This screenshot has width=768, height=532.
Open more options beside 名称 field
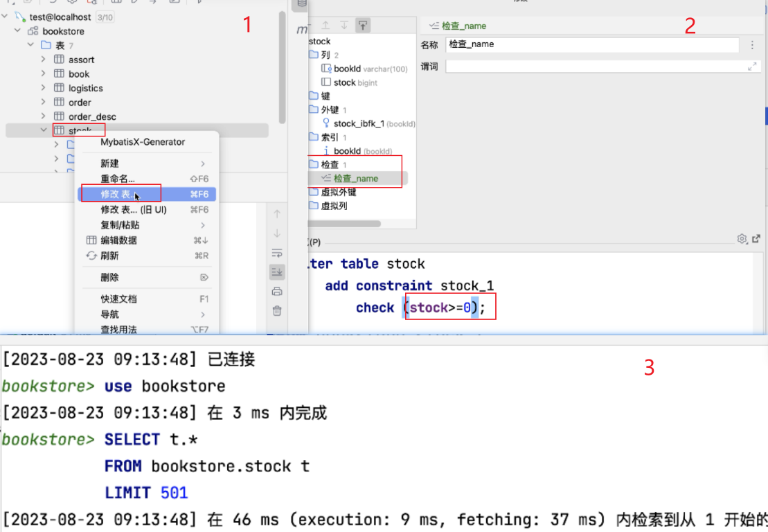(x=752, y=45)
